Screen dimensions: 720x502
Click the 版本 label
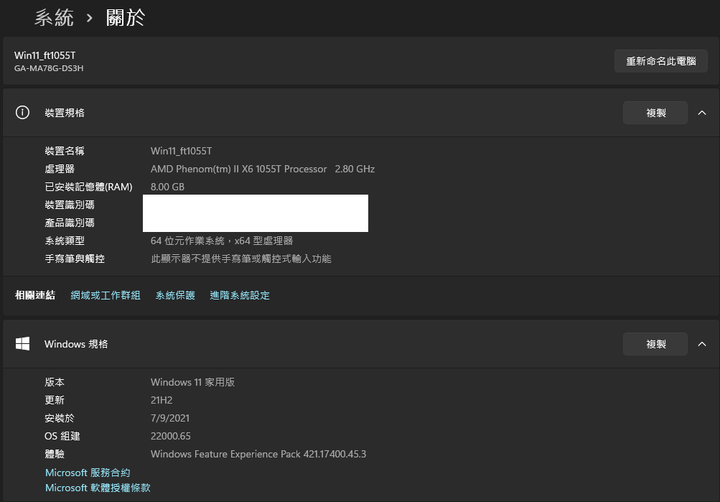(55, 382)
